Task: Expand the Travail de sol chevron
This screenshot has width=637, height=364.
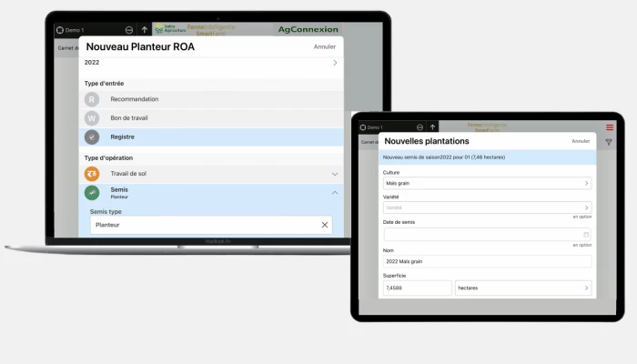Action: click(335, 174)
